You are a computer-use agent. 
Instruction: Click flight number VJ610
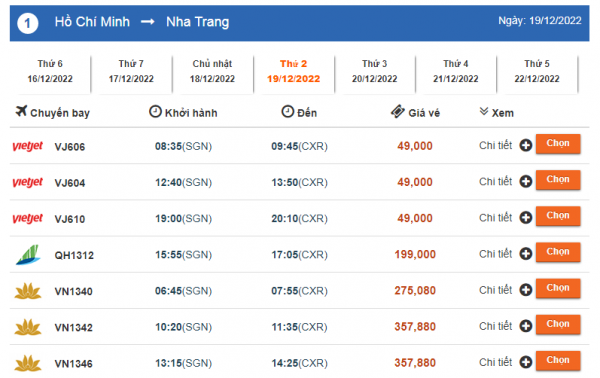point(70,219)
